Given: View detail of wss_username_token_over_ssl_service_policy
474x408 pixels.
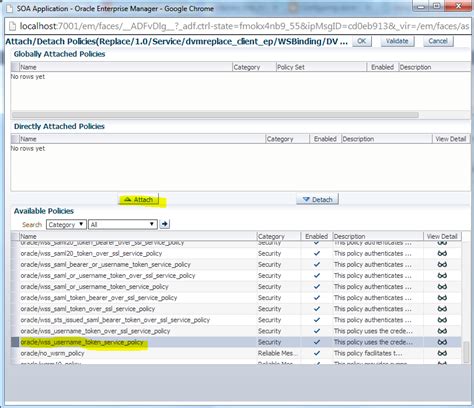Looking at the screenshot, I should pyautogui.click(x=442, y=331).
